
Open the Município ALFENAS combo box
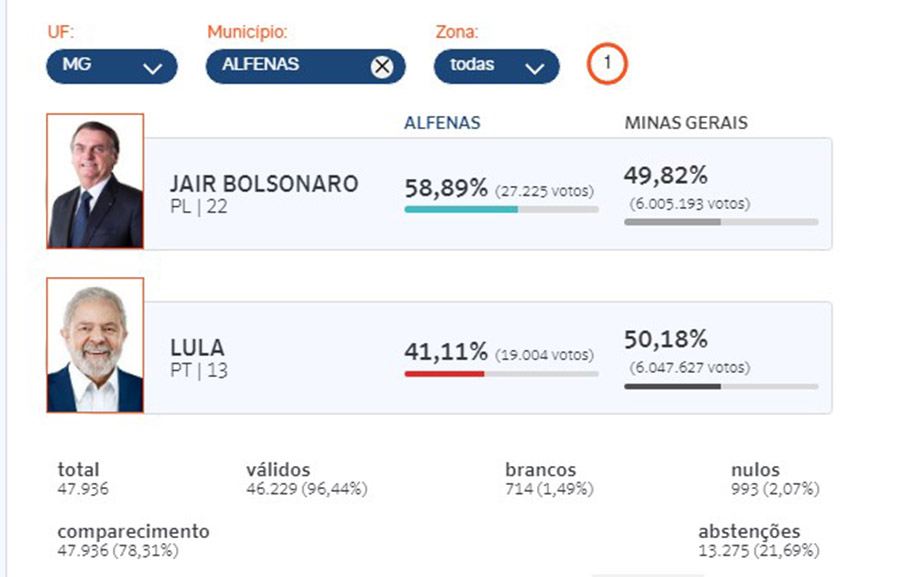click(x=290, y=66)
